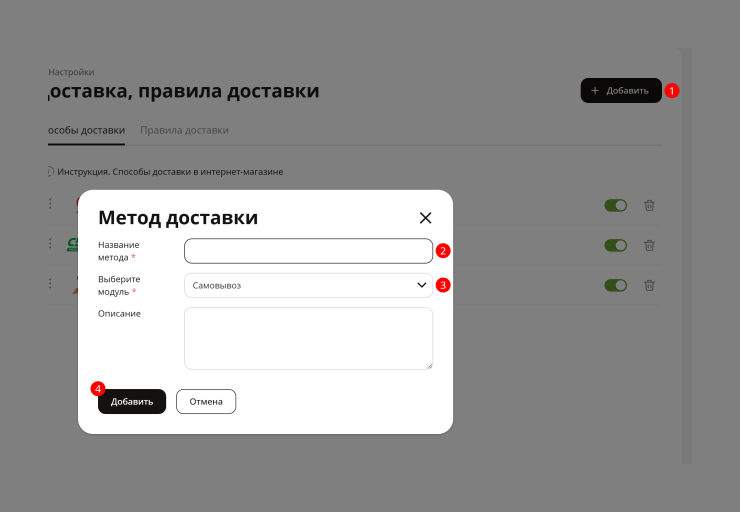
Task: Toggle off the first delivery method switch
Action: click(615, 205)
